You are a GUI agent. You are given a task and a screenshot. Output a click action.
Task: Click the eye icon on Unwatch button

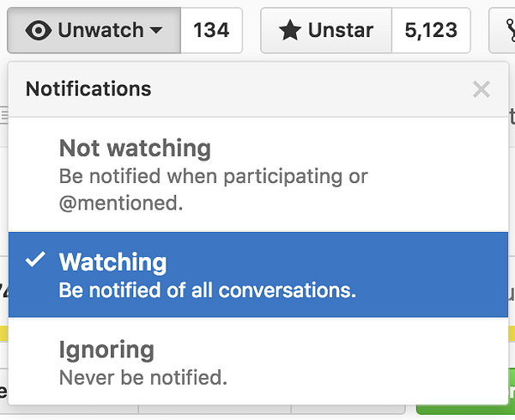click(x=38, y=30)
